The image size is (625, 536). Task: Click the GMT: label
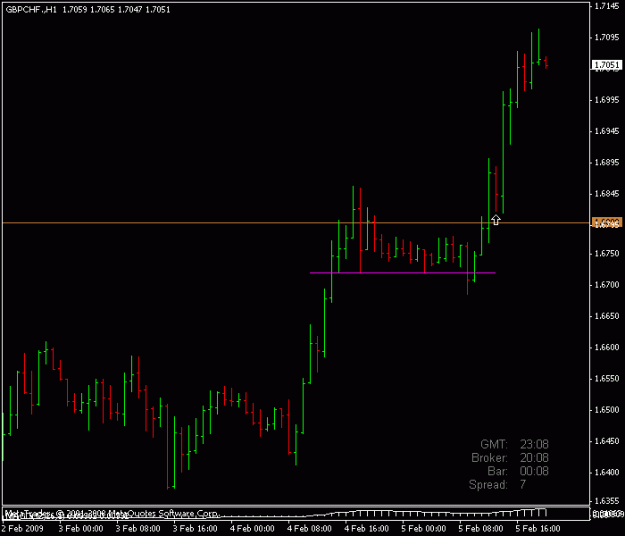click(494, 444)
